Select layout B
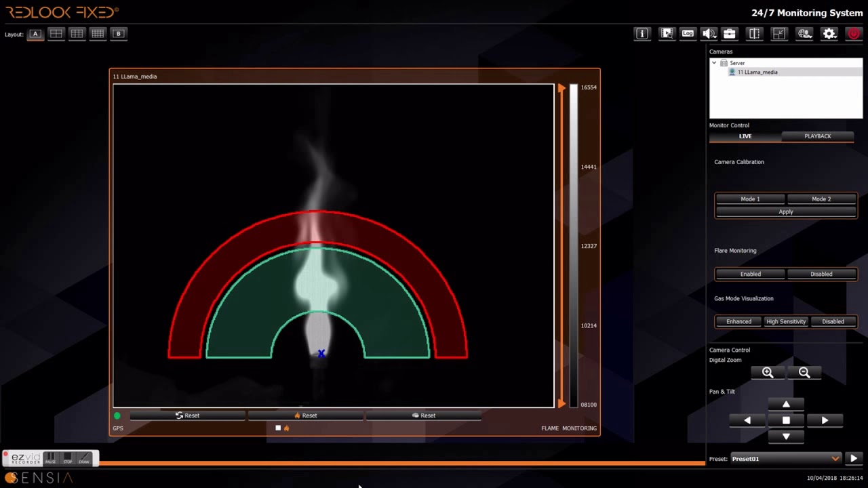The width and height of the screenshot is (868, 488). (x=119, y=34)
